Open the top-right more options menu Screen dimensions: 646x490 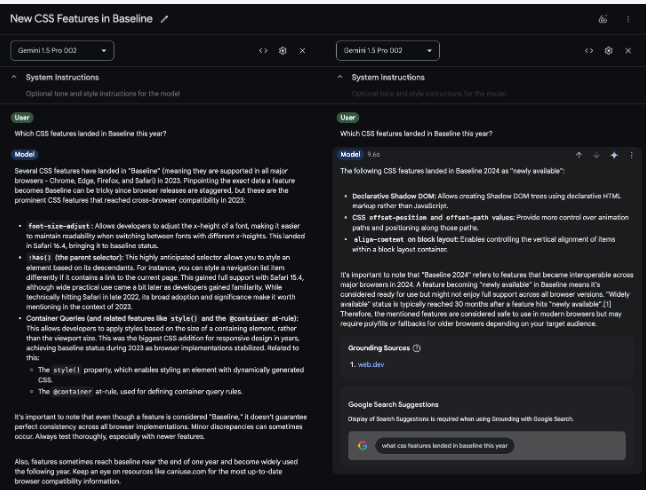[628, 19]
